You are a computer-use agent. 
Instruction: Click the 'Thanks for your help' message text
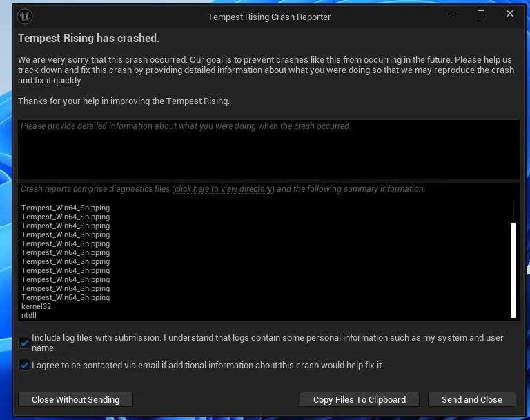click(124, 101)
